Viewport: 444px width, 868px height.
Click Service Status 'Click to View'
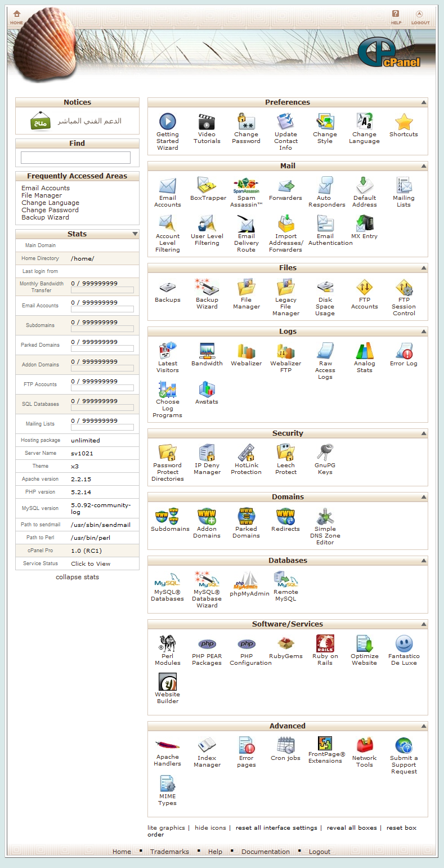91,563
